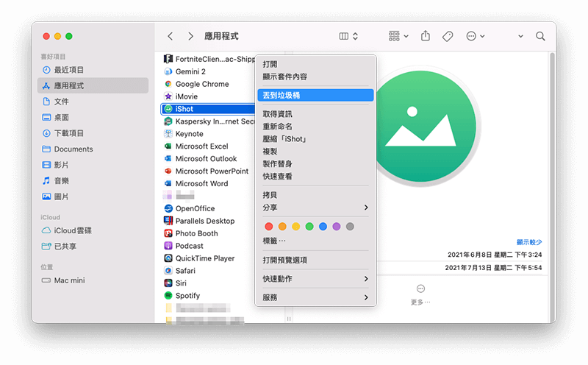Choose 標籤… from context menu

pos(315,241)
